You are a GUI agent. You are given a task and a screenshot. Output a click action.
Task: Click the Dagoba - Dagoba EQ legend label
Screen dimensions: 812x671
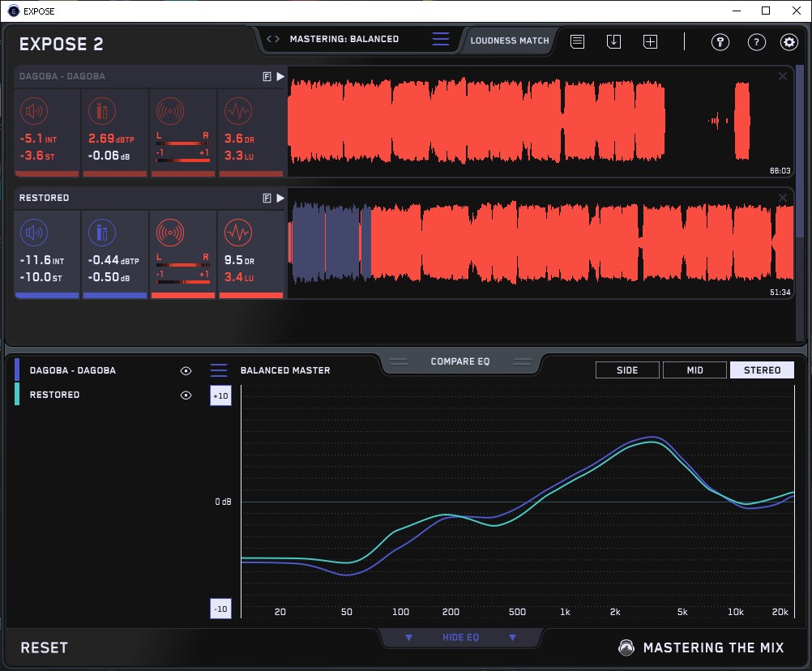72,370
